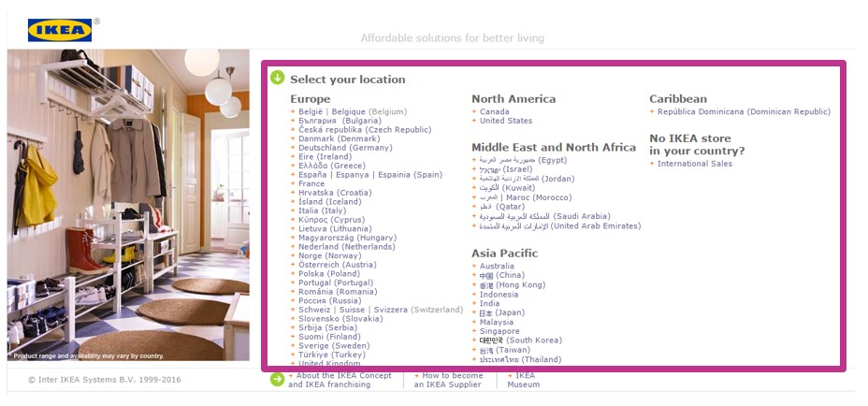The image size is (868, 406).
Task: Choose Australia under Asia Pacific
Action: [497, 266]
